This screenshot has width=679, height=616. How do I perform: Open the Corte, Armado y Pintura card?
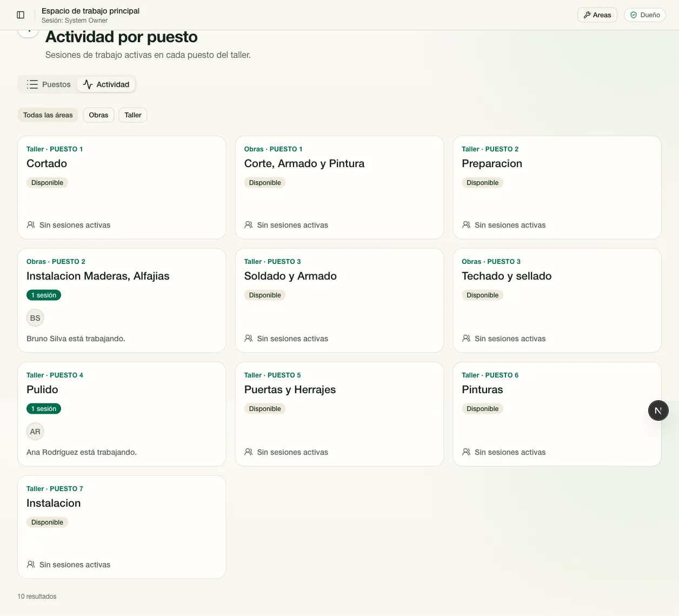[x=339, y=187]
